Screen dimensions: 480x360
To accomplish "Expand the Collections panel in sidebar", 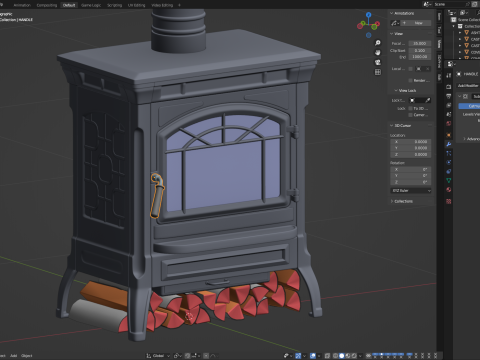I will (392, 201).
